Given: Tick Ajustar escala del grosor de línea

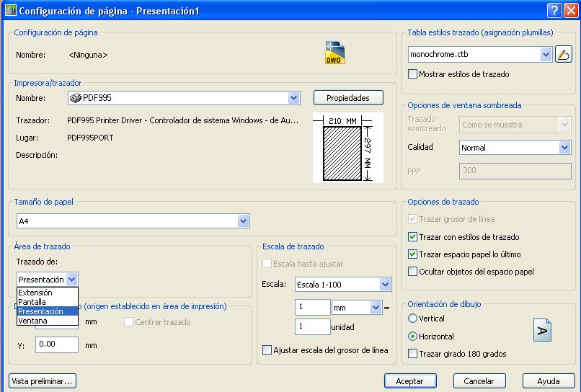Looking at the screenshot, I should point(267,350).
